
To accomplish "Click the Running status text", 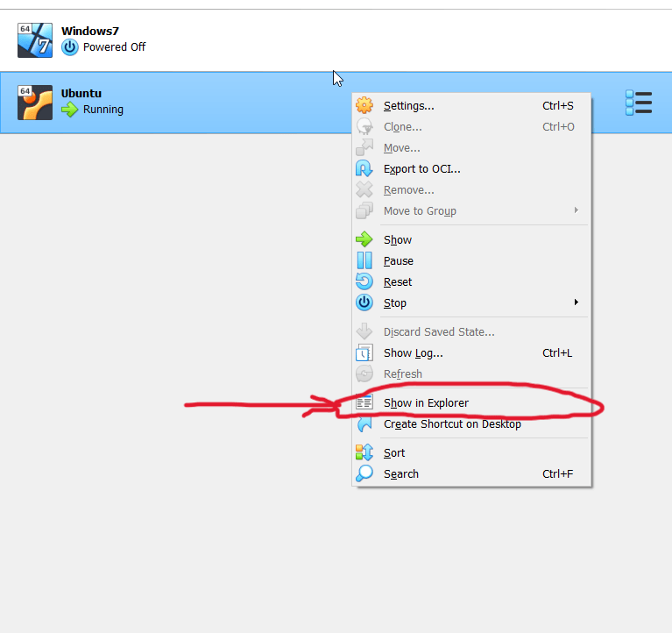I will (103, 110).
